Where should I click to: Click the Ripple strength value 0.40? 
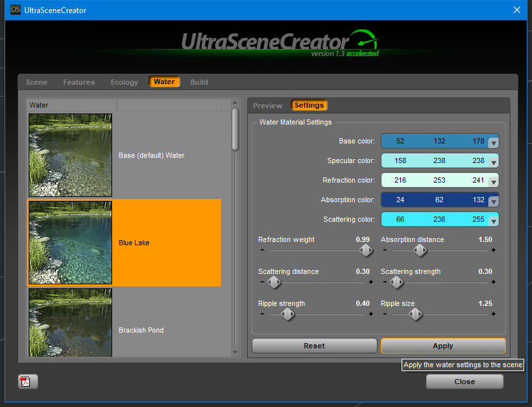point(362,303)
